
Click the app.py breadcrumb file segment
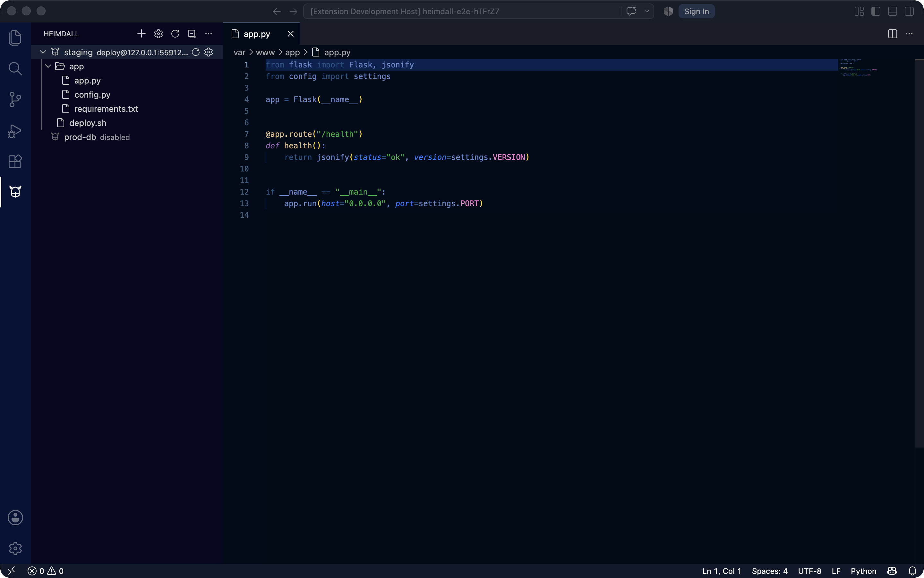pyautogui.click(x=331, y=52)
